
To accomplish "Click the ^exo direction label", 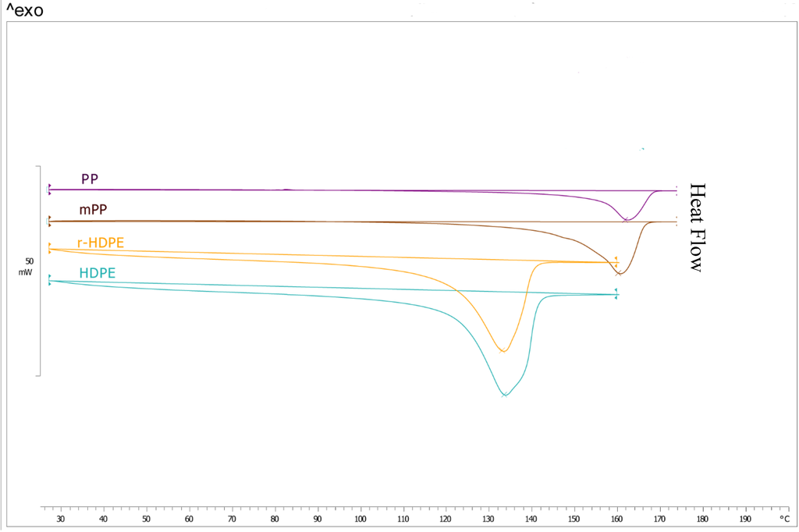I will [25, 9].
